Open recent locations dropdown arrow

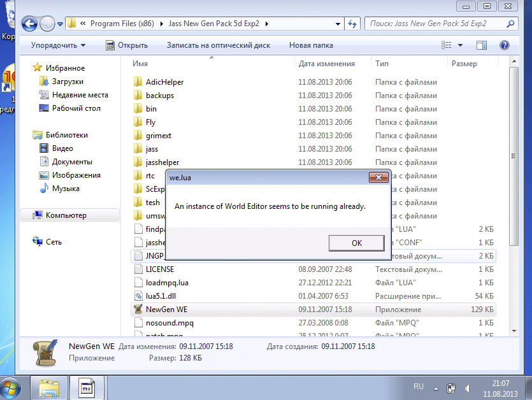pos(60,24)
